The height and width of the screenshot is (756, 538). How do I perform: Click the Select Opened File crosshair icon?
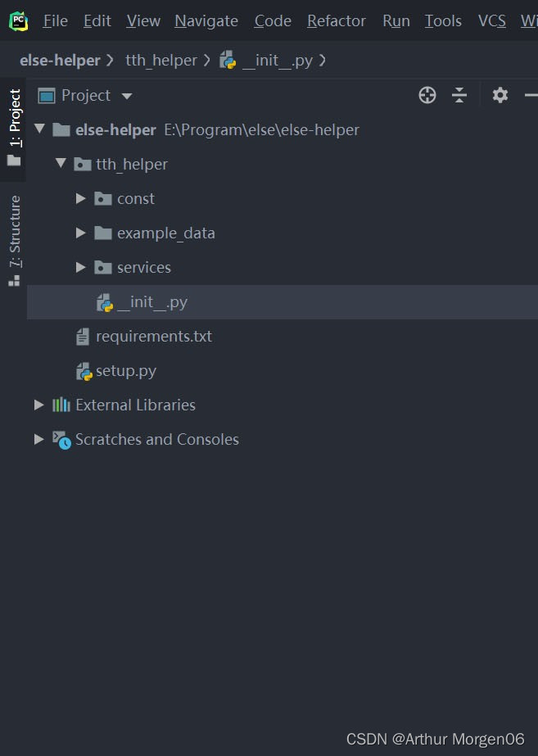coord(427,95)
